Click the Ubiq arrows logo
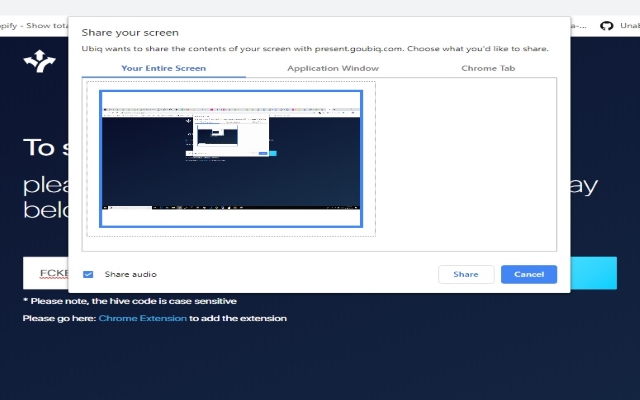The image size is (640, 400). 40,61
